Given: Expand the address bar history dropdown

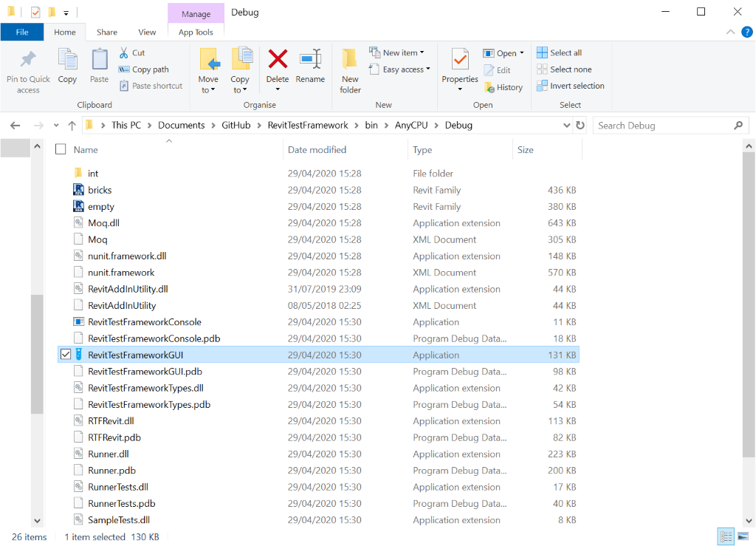Looking at the screenshot, I should [566, 126].
